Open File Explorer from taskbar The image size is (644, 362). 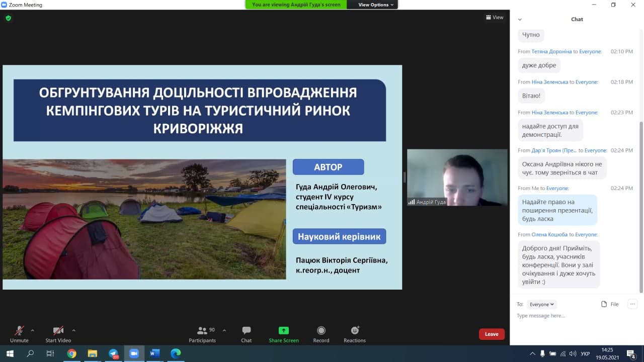pos(93,353)
